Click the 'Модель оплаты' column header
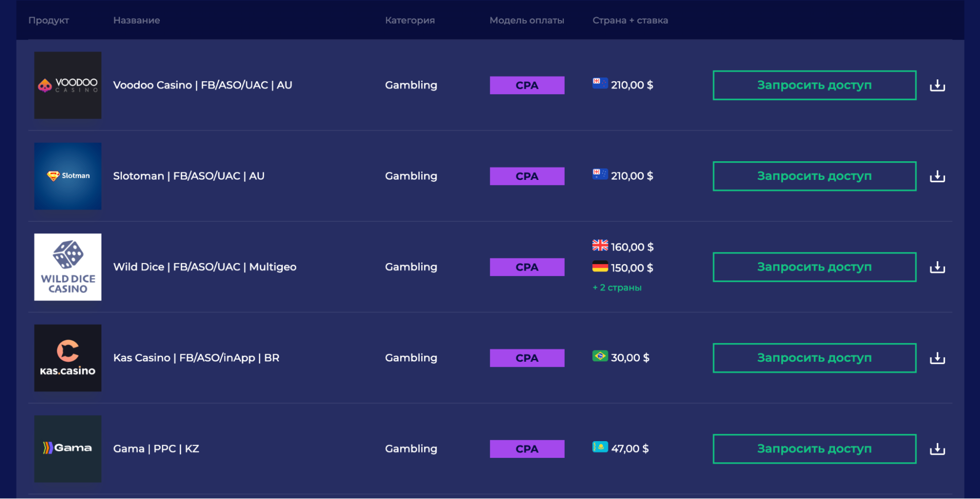 527,20
